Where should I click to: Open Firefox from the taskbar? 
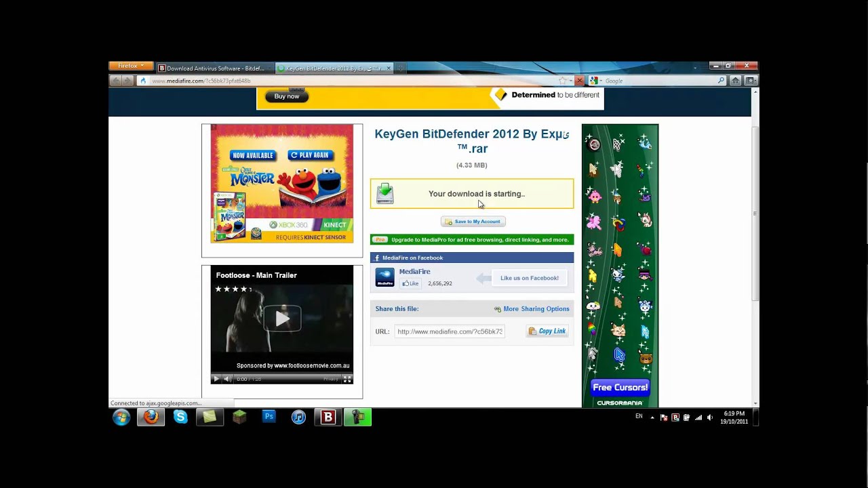coord(151,418)
